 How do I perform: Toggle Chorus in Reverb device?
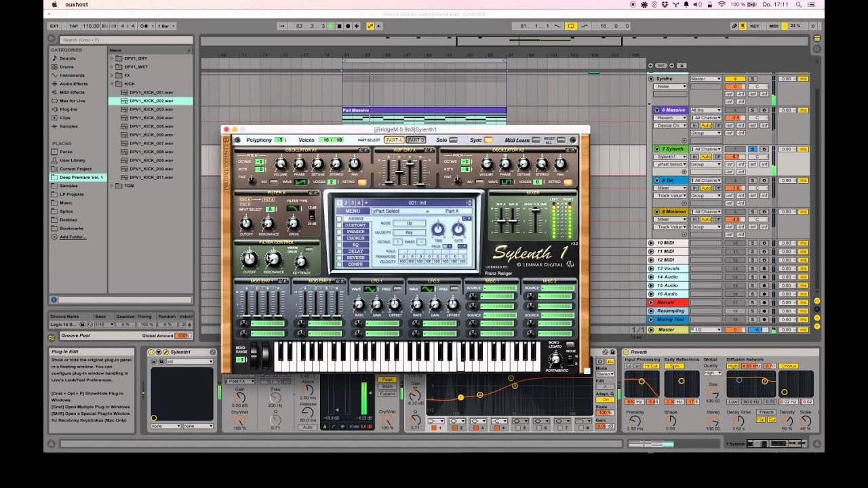787,366
